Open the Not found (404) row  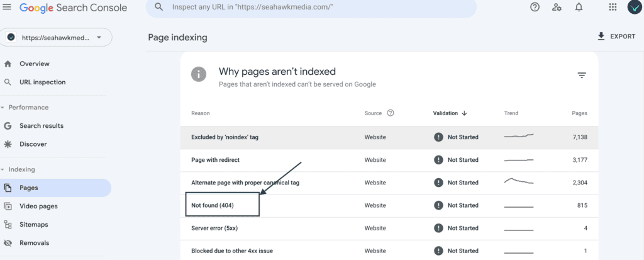(213, 205)
